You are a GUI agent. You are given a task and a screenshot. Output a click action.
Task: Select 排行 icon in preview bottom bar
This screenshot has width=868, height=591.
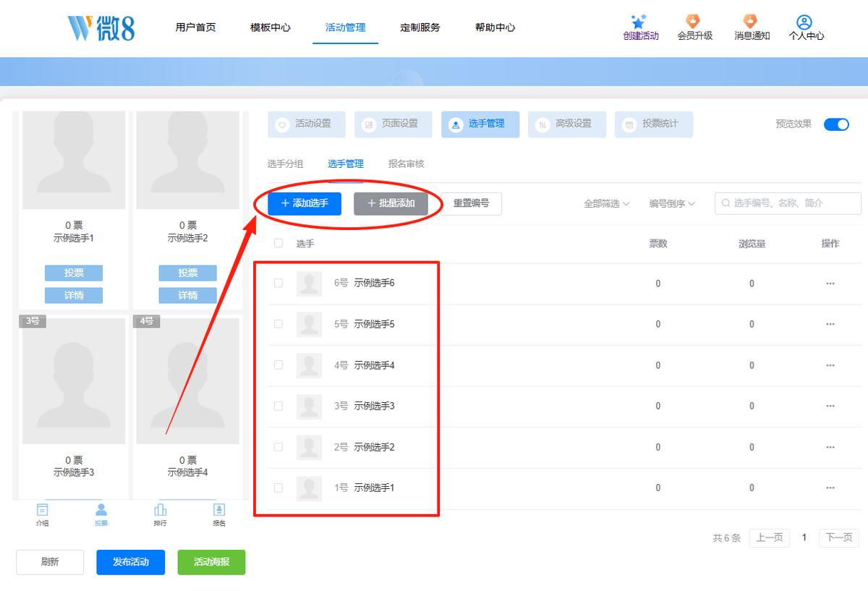pos(160,510)
